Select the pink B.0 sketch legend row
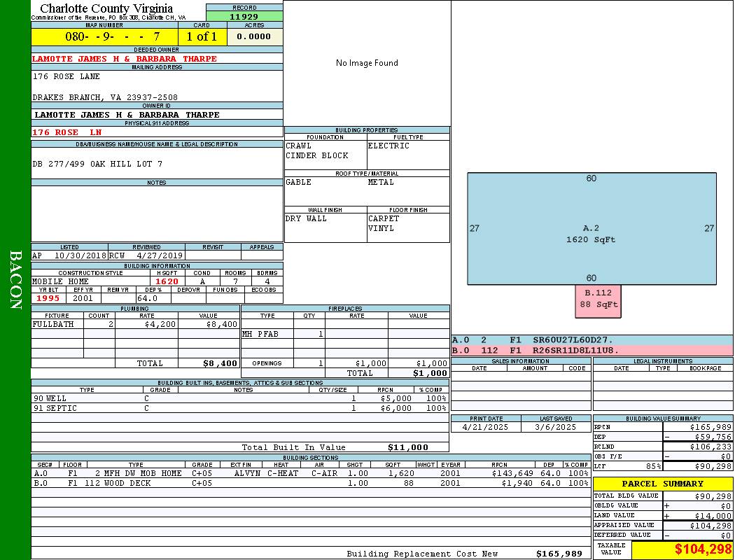The height and width of the screenshot is (560, 735). pyautogui.click(x=591, y=350)
